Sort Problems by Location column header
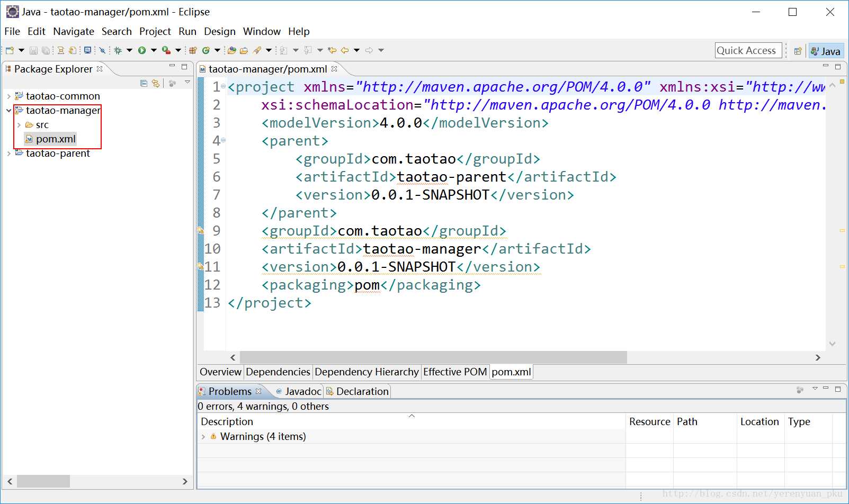The width and height of the screenshot is (849, 504). pos(760,421)
